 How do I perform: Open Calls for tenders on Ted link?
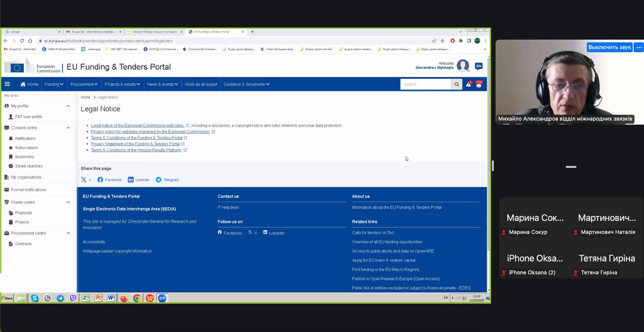point(373,233)
